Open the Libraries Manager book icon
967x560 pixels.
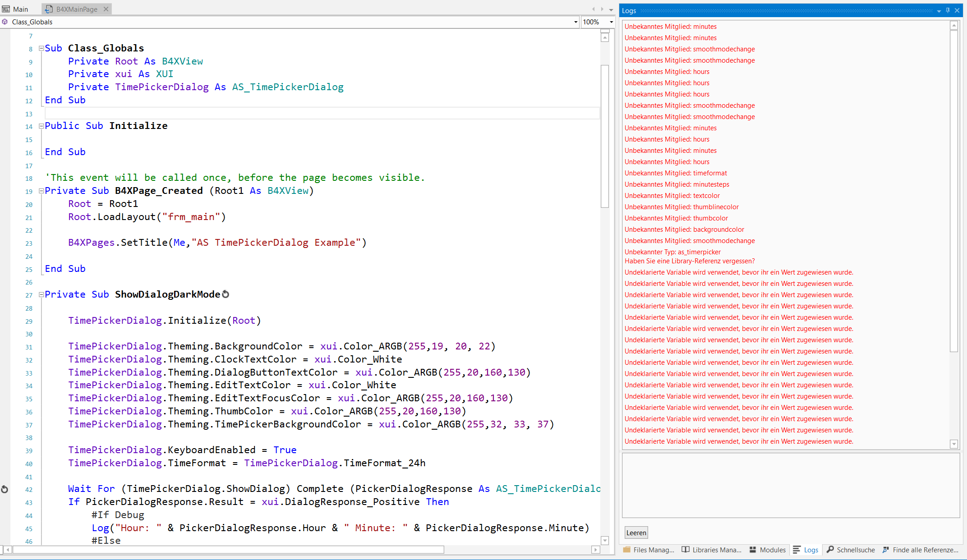[686, 550]
